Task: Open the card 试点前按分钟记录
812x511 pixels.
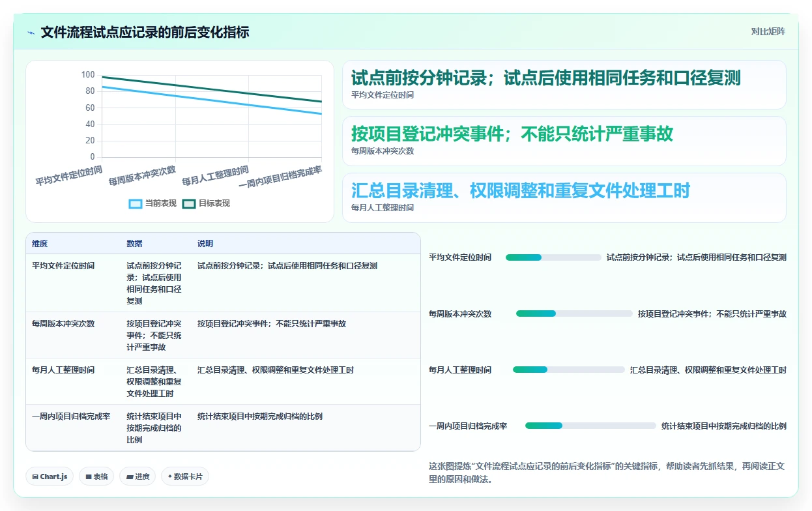Action: 564,85
